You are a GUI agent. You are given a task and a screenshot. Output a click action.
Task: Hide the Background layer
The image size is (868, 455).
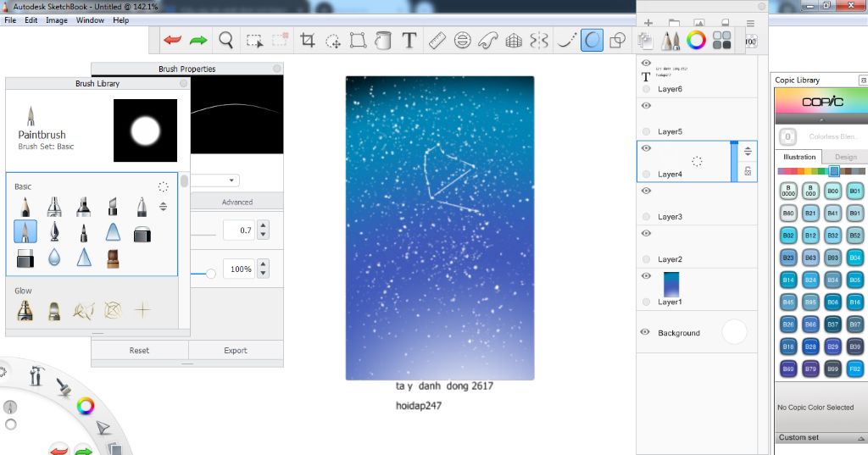tap(645, 332)
